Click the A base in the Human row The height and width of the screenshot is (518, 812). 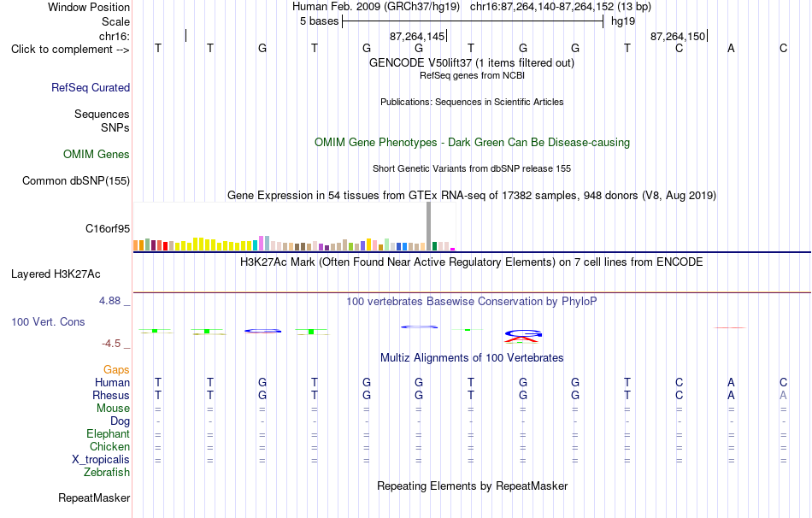[731, 382]
